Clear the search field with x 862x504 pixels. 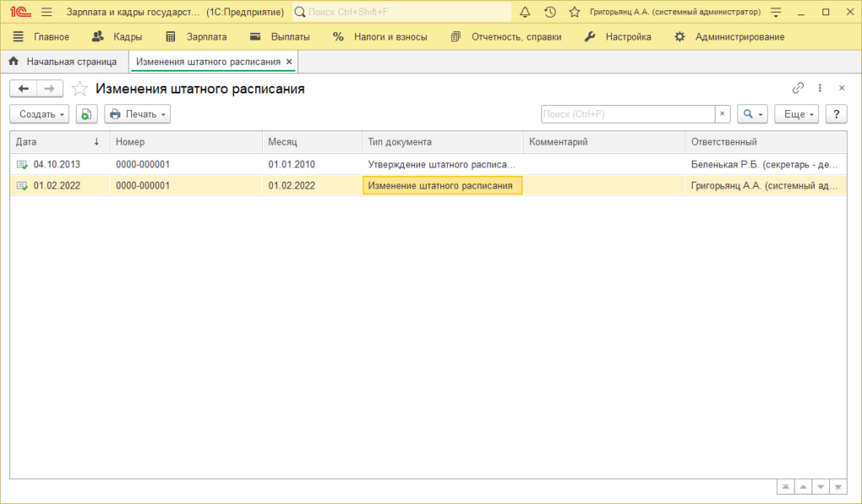coord(722,114)
